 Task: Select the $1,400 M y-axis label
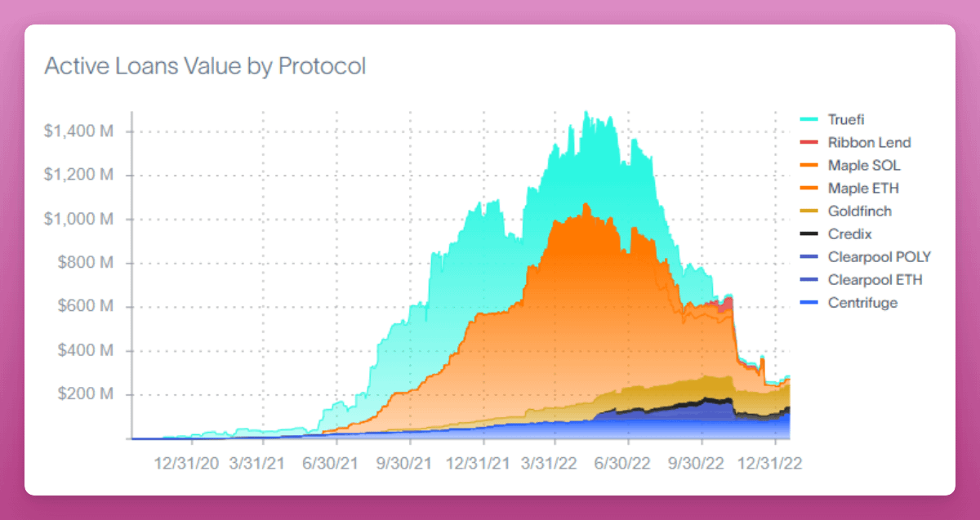79,131
